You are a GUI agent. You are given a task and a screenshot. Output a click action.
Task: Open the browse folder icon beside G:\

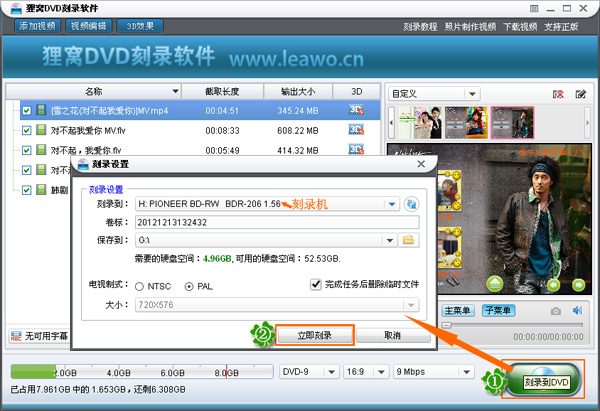coord(408,240)
